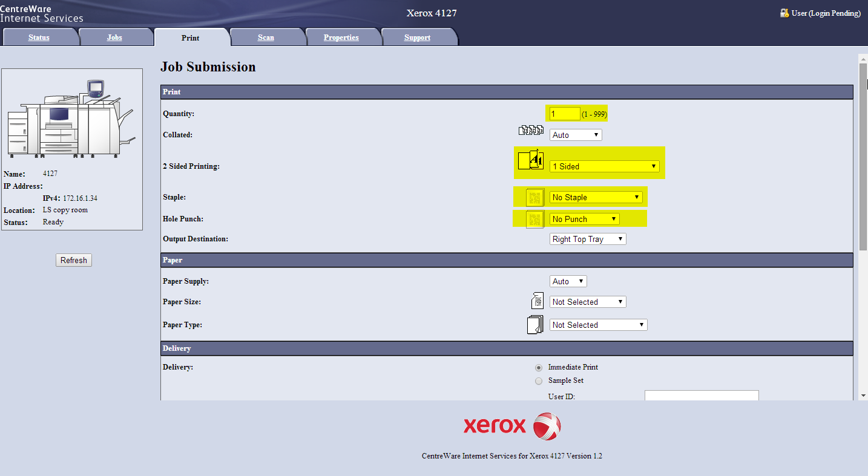Click the Refresh button
The image size is (868, 476).
74,260
